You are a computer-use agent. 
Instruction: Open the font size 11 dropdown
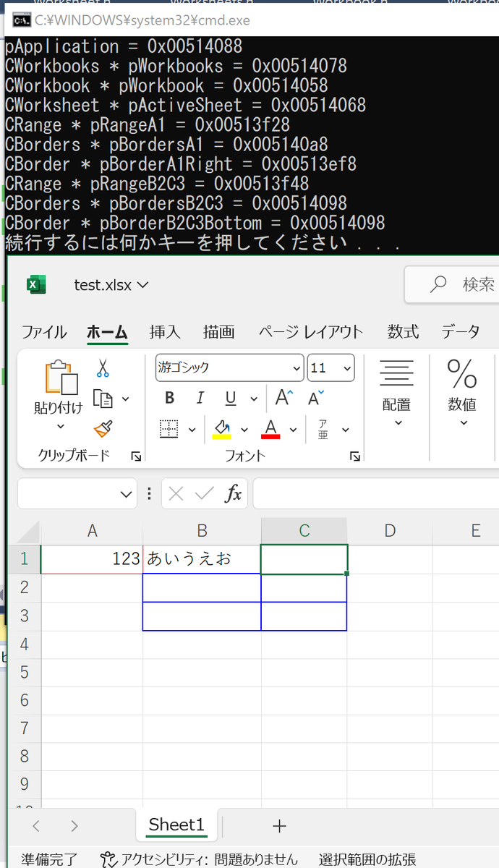click(x=348, y=368)
